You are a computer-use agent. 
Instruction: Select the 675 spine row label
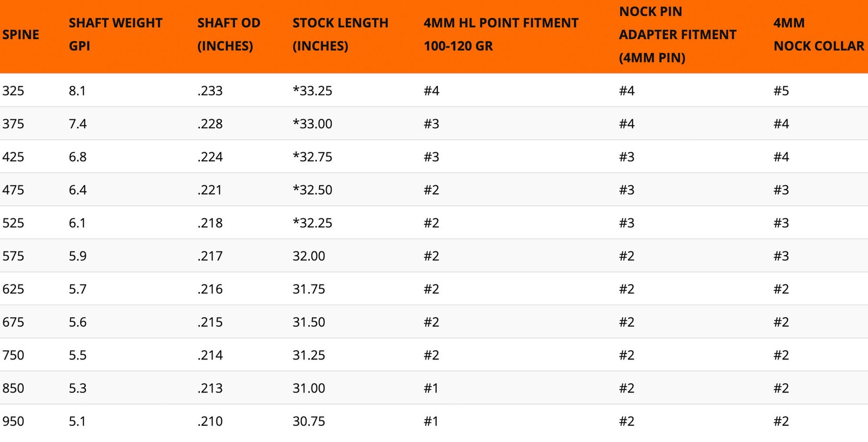14,323
